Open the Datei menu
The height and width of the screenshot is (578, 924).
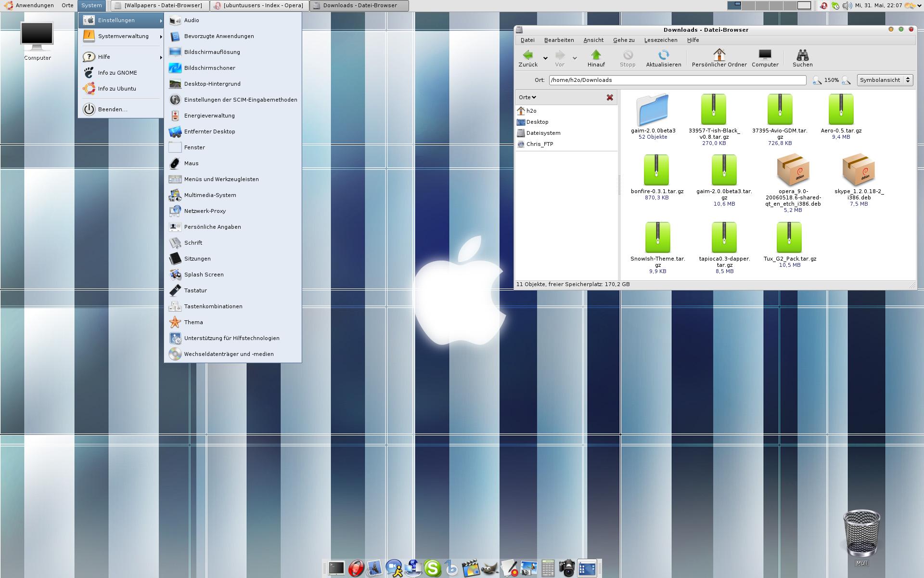coord(527,40)
